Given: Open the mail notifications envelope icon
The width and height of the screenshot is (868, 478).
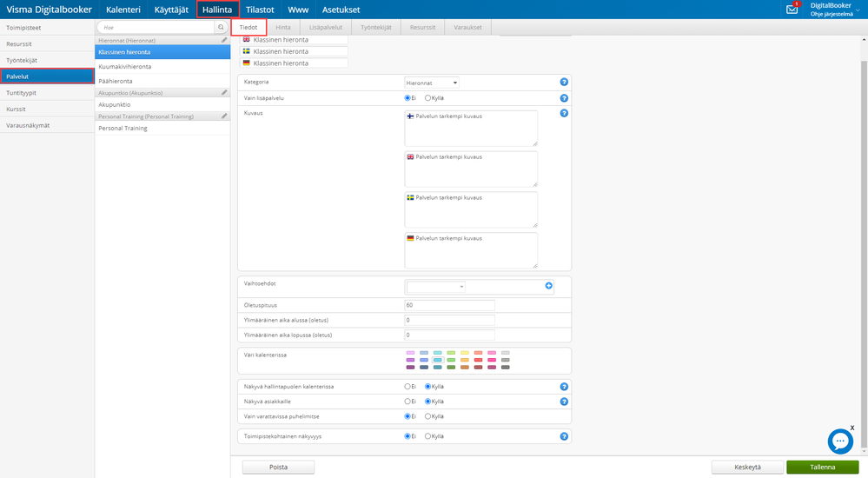Looking at the screenshot, I should point(792,10).
